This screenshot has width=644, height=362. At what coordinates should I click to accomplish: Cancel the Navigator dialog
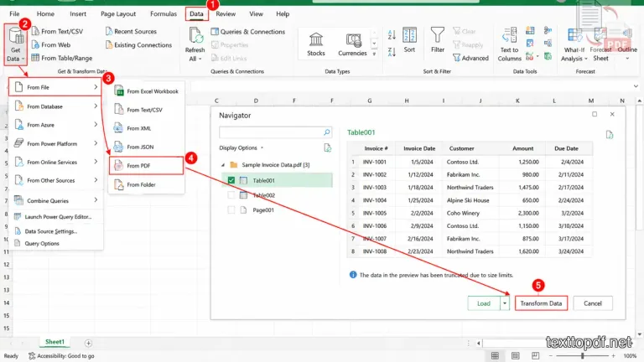pyautogui.click(x=593, y=303)
